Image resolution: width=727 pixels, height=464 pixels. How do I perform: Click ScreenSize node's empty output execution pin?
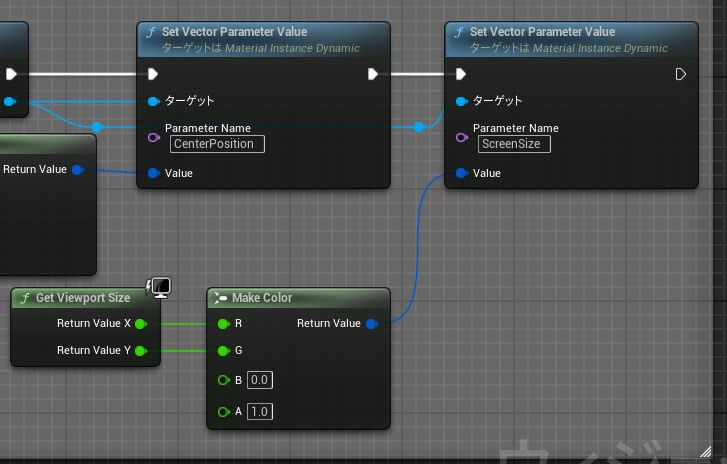pos(680,74)
